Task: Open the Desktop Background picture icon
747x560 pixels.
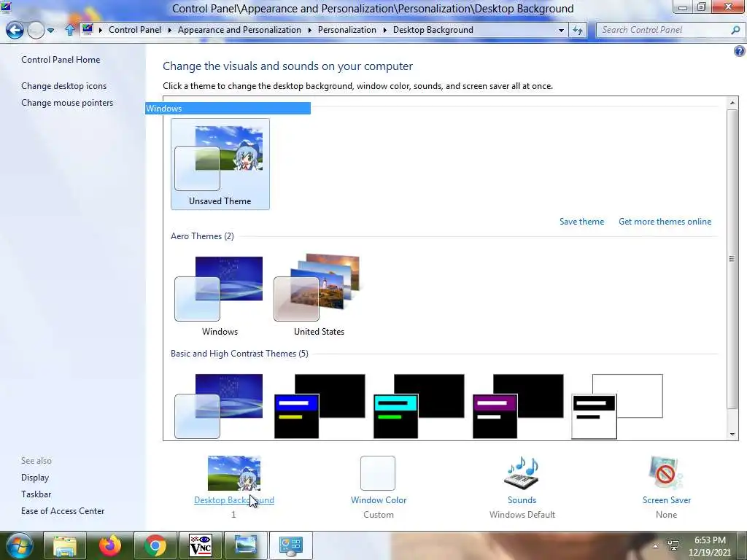Action: (234, 473)
